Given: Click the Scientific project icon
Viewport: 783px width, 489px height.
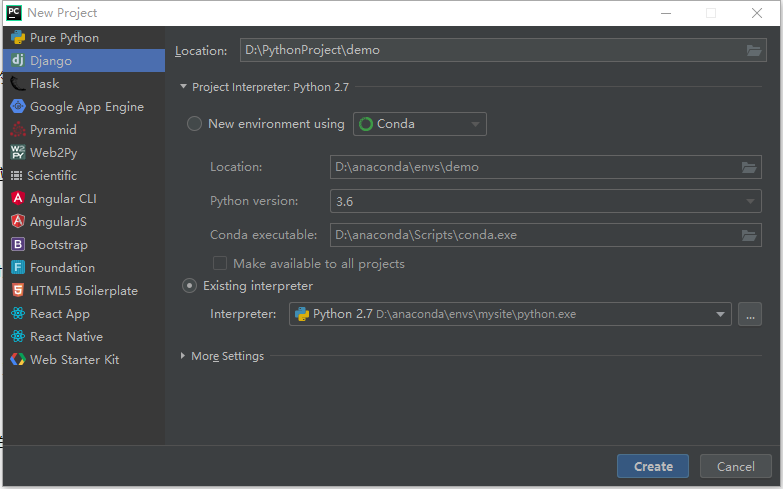Looking at the screenshot, I should [16, 175].
